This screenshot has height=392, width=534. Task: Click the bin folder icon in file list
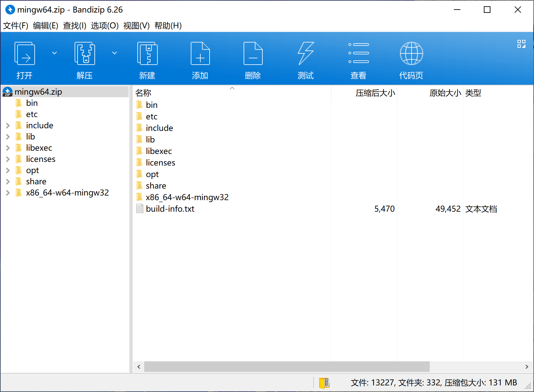point(140,105)
